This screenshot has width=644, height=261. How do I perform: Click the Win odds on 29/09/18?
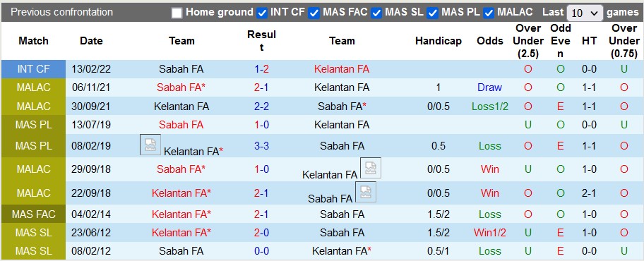click(490, 169)
